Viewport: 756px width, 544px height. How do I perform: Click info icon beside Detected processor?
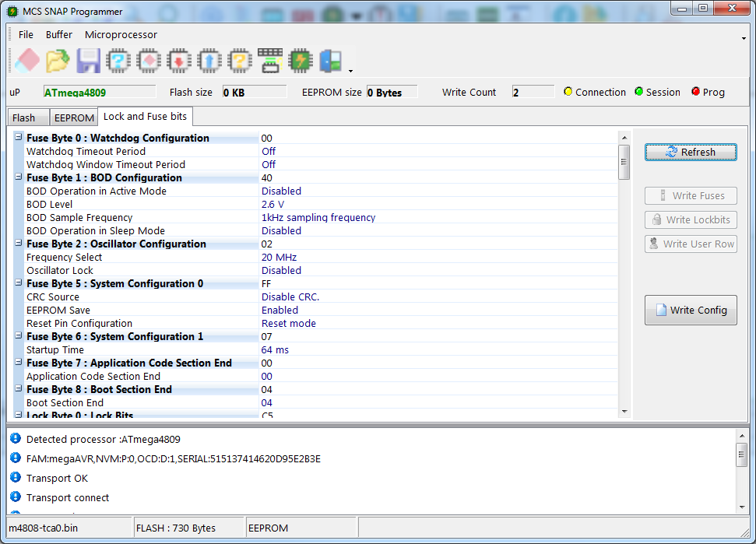pyautogui.click(x=16, y=438)
